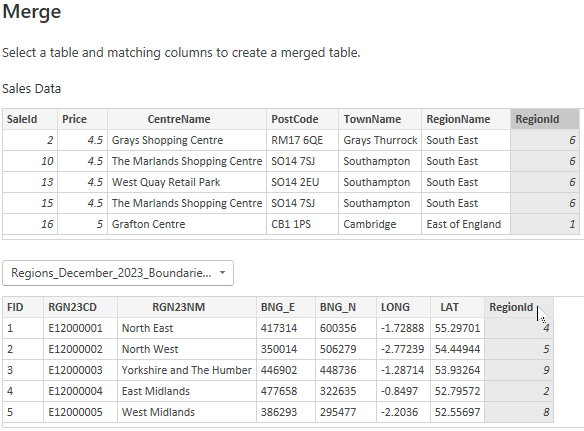This screenshot has width=584, height=431.
Task: Select the RegionId column in Sales Data
Action: pyautogui.click(x=545, y=119)
